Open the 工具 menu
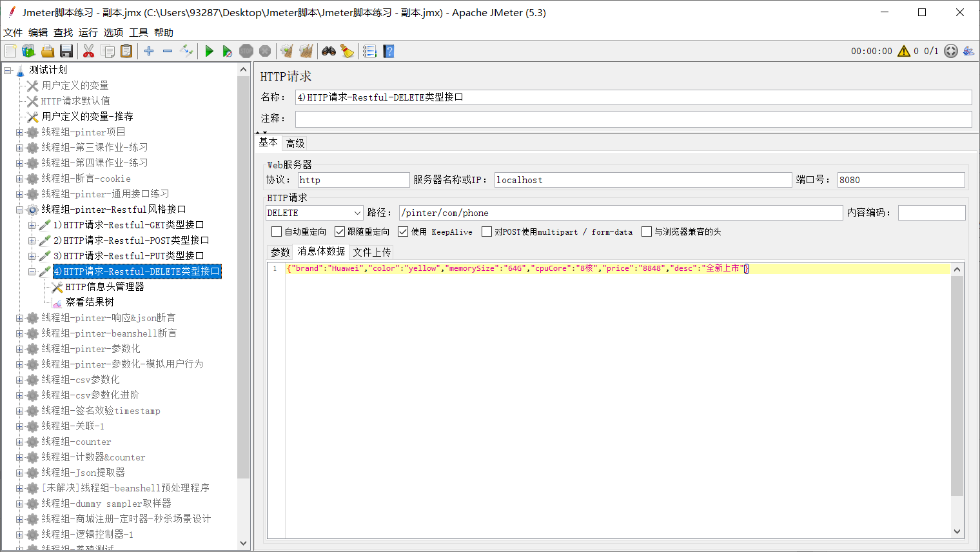The width and height of the screenshot is (980, 552). pyautogui.click(x=139, y=32)
